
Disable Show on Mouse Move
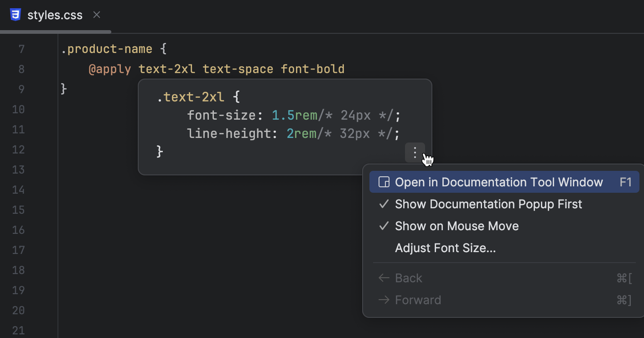[457, 226]
